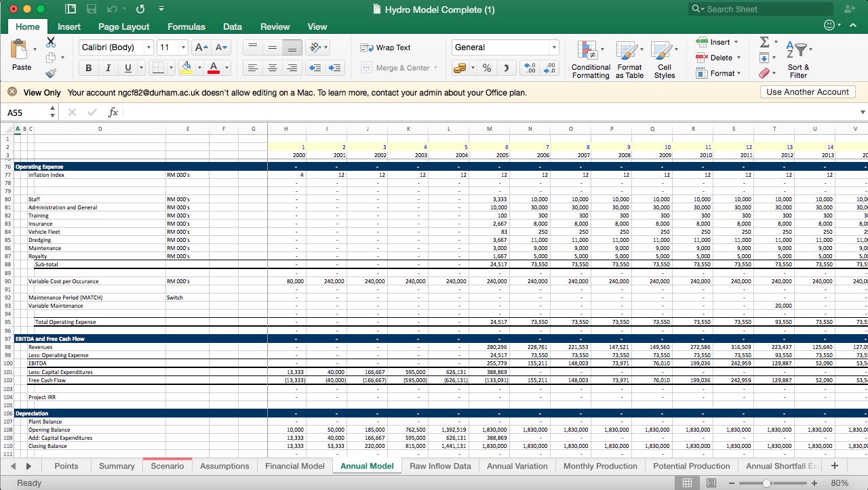Switch to the Summary sheet
Image resolution: width=868 pixels, height=490 pixels.
click(117, 466)
